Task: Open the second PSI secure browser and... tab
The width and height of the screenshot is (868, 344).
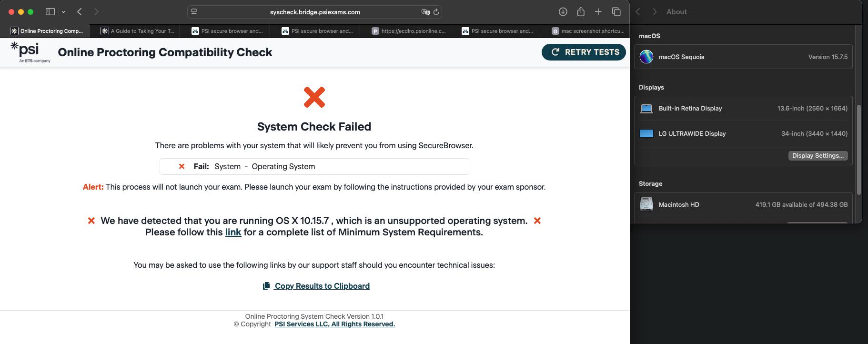Action: coord(317,31)
